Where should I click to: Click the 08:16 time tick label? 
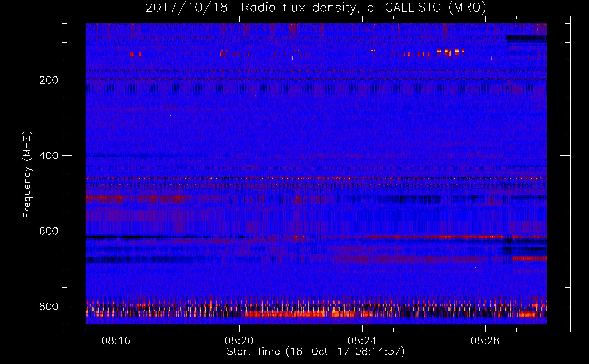click(x=116, y=341)
